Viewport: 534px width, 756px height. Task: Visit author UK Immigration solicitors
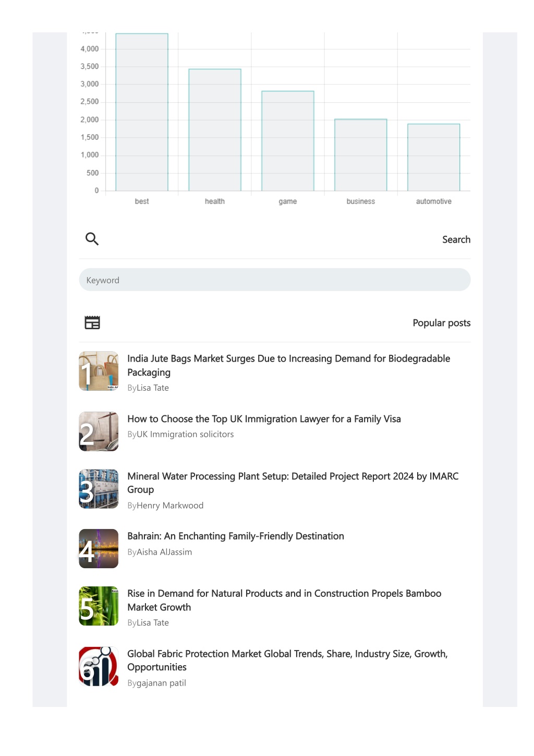tap(185, 434)
